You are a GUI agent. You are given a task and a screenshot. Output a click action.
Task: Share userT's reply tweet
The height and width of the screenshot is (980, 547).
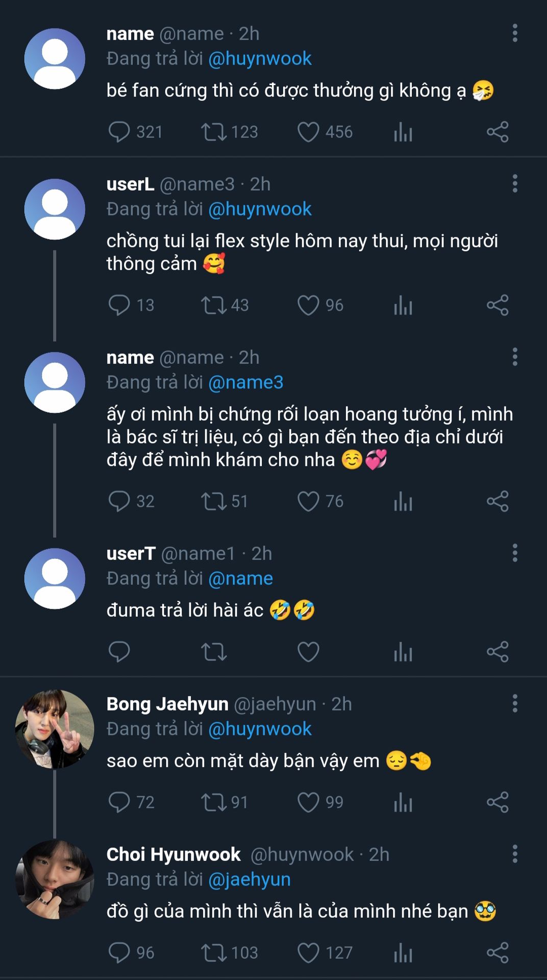[498, 652]
